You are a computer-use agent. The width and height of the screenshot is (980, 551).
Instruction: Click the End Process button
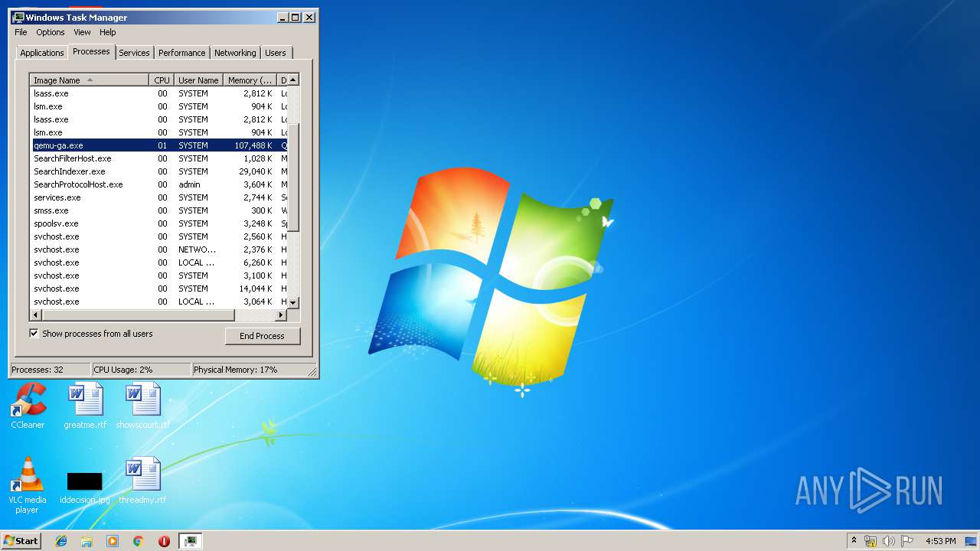[262, 336]
